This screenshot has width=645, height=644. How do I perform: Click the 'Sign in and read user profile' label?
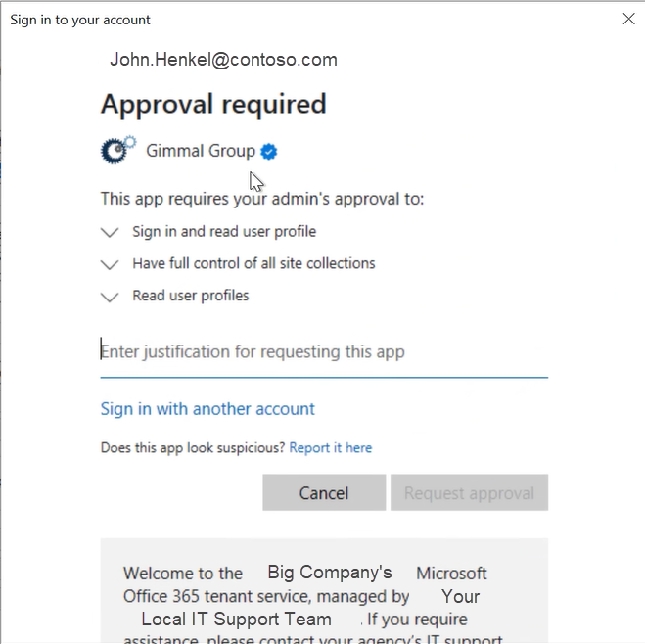point(224,232)
